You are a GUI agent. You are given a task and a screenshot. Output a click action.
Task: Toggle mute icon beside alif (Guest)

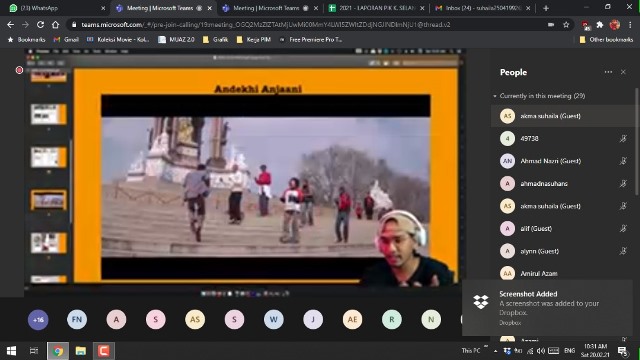[x=623, y=229]
